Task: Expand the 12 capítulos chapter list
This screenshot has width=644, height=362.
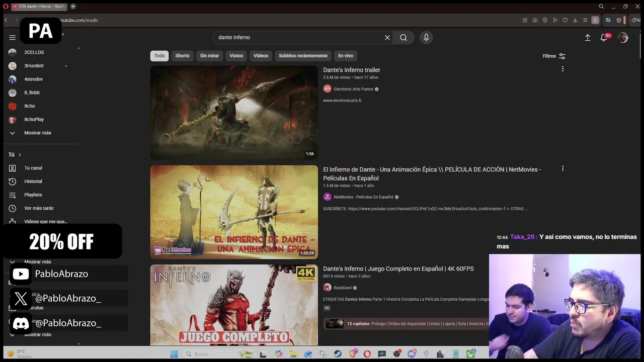Action: point(406,324)
